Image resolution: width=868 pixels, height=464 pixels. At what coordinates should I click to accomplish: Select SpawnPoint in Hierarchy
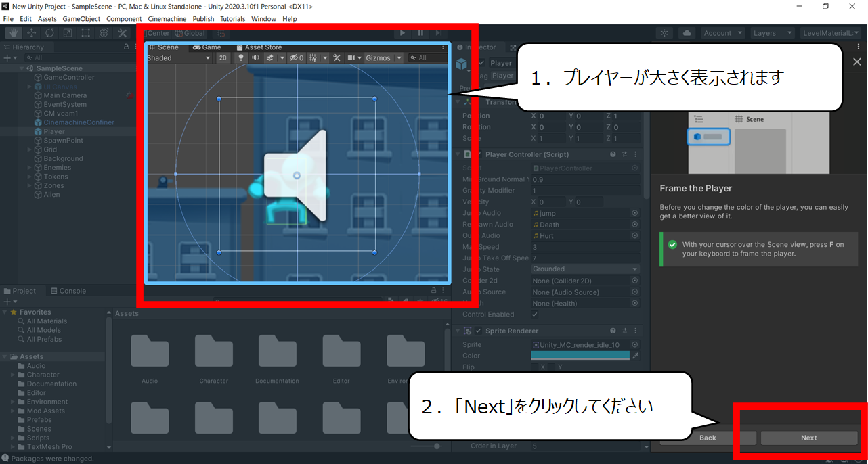[63, 141]
